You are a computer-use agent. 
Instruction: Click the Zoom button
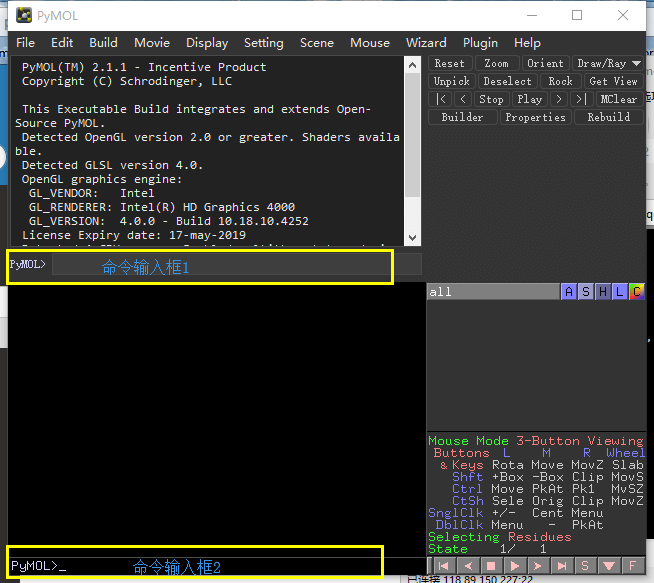point(496,63)
